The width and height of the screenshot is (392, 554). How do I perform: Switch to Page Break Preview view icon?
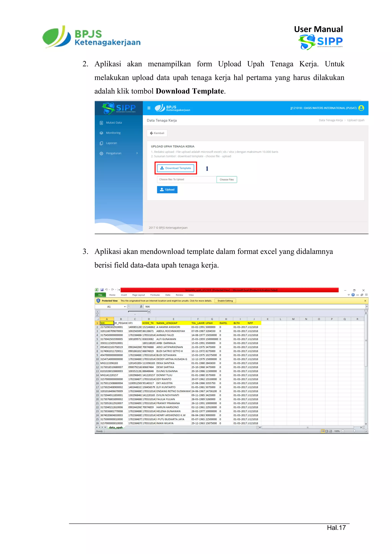[330, 431]
